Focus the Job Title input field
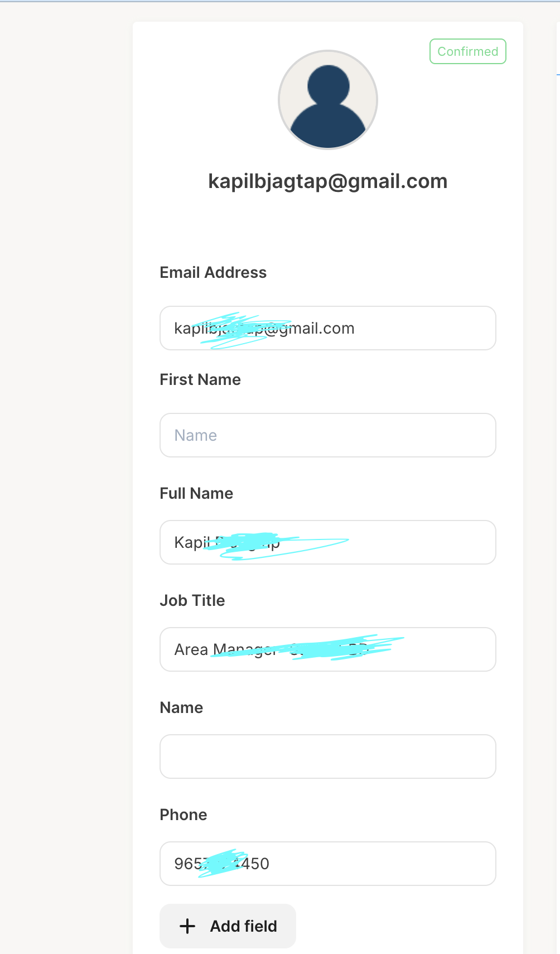This screenshot has height=954, width=560. 328,649
